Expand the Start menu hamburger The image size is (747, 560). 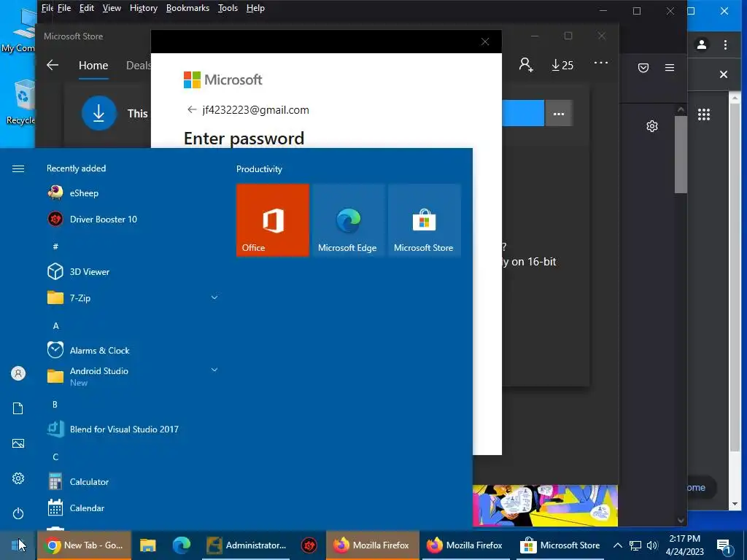coord(18,168)
